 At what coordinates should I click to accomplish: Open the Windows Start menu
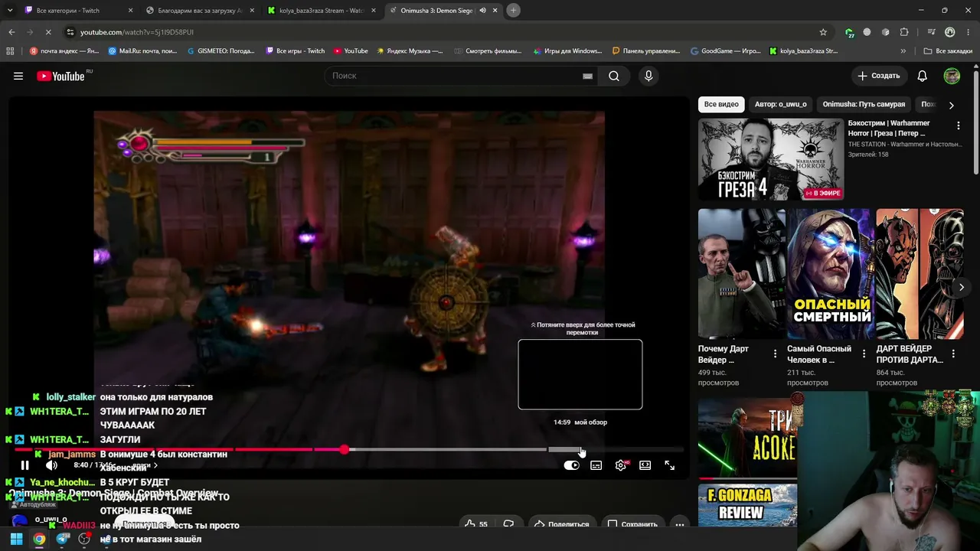16,539
